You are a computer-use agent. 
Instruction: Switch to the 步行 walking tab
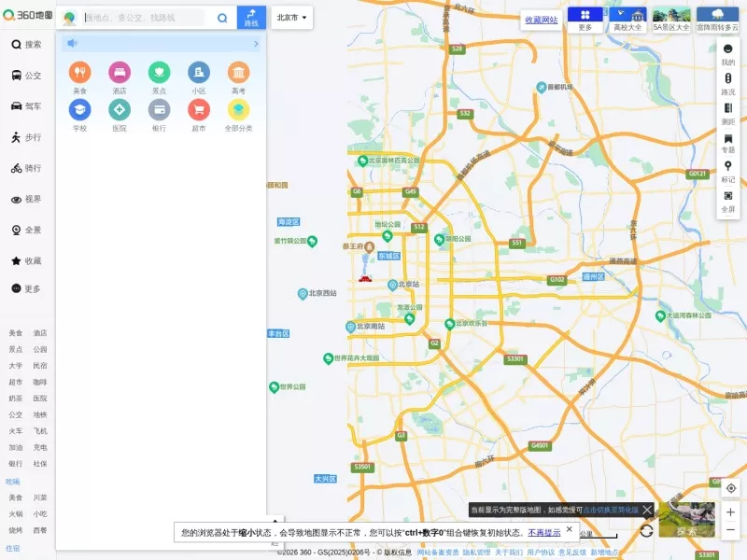tap(26, 137)
